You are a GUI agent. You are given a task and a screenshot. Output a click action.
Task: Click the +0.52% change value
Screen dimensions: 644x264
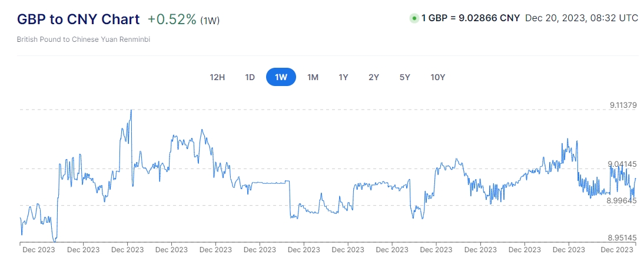pos(171,19)
